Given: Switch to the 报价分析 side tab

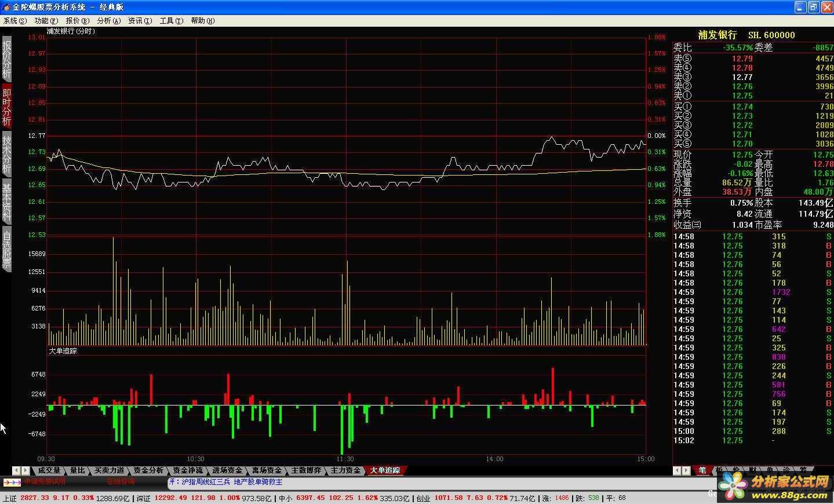Looking at the screenshot, I should 6,59.
